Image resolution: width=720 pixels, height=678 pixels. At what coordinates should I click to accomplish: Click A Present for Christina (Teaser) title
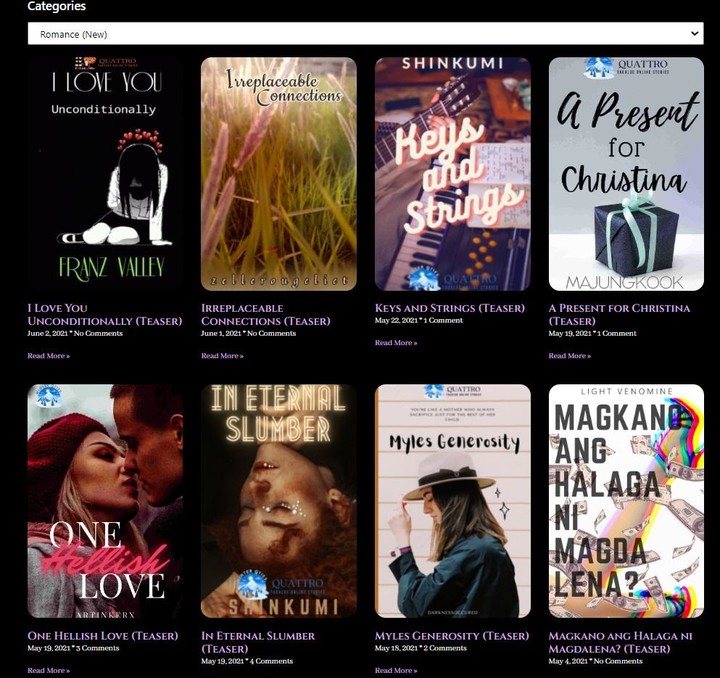619,314
